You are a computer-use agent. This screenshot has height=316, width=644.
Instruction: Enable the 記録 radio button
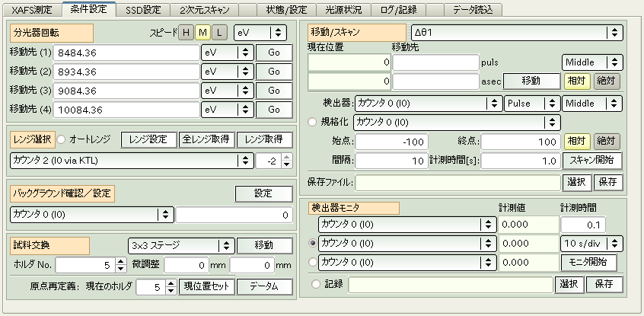pyautogui.click(x=314, y=283)
